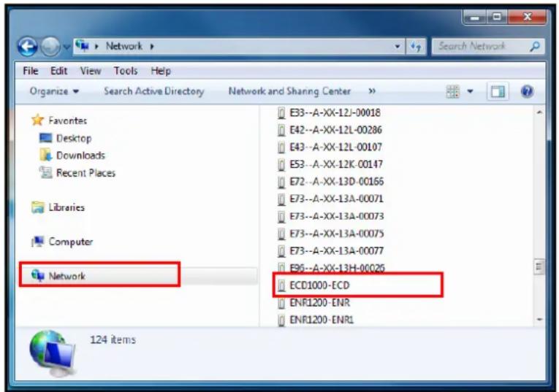Expand arrow after Network breadcrumb
Image resolution: width=559 pixels, height=392 pixels.
[x=152, y=46]
